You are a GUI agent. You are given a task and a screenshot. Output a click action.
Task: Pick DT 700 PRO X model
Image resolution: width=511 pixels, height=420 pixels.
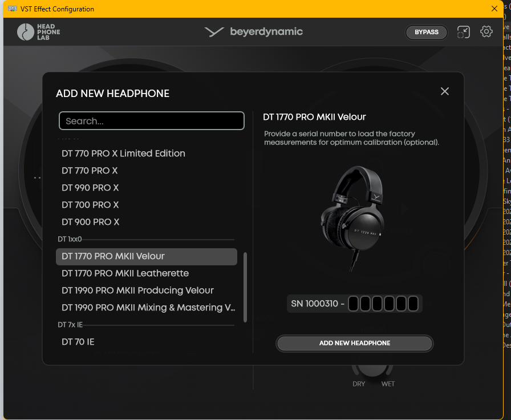tap(90, 205)
